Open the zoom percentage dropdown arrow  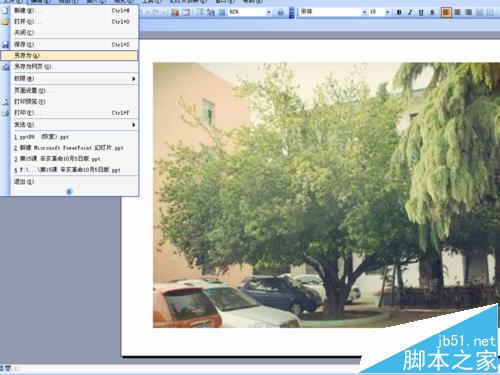(269, 12)
